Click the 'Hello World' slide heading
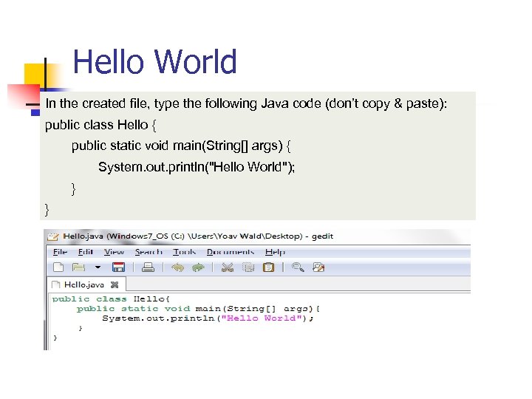Image resolution: width=532 pixels, height=399 pixels. (154, 61)
